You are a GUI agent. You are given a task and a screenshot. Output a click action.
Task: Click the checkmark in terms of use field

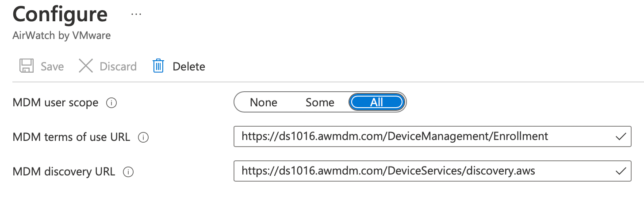pos(621,137)
